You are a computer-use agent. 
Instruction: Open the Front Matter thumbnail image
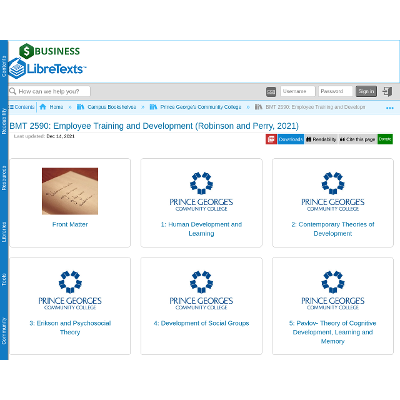(x=70, y=191)
